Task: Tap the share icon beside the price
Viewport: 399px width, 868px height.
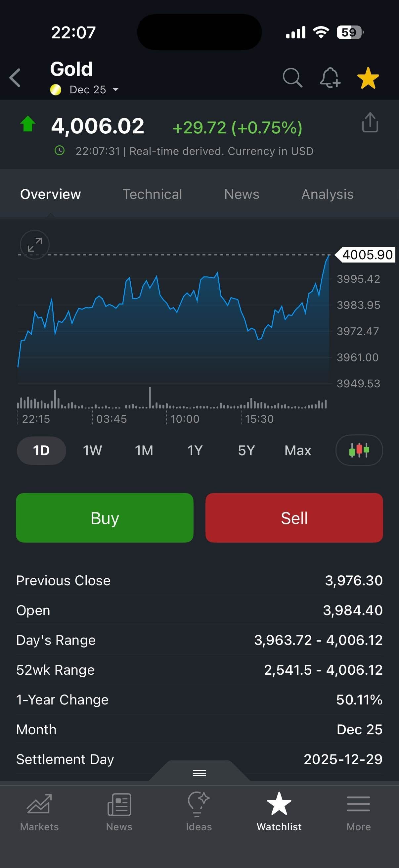Action: [370, 122]
